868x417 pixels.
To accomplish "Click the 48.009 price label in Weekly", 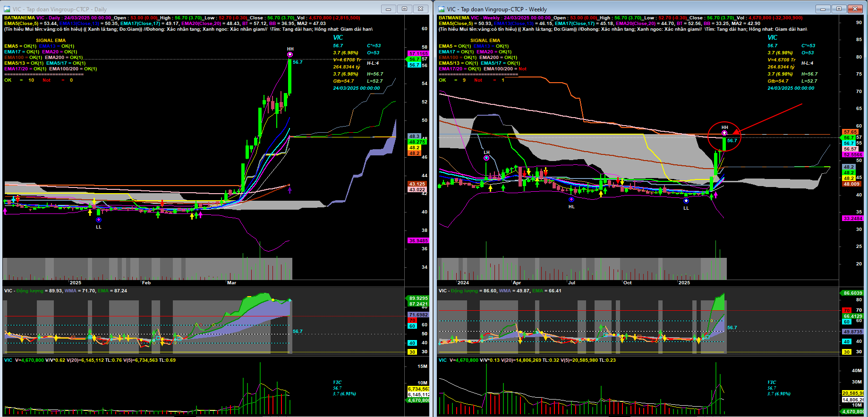I will (851, 184).
